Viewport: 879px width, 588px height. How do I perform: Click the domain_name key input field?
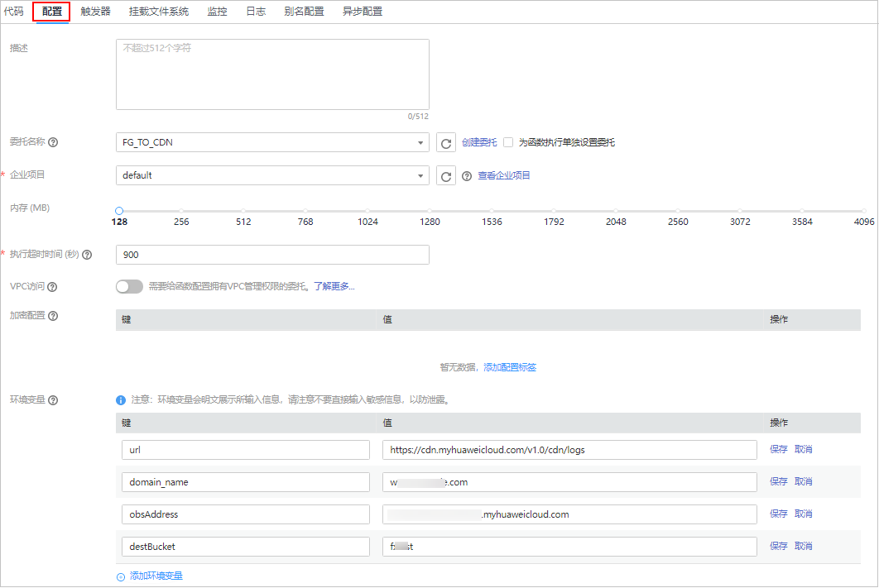coord(246,482)
